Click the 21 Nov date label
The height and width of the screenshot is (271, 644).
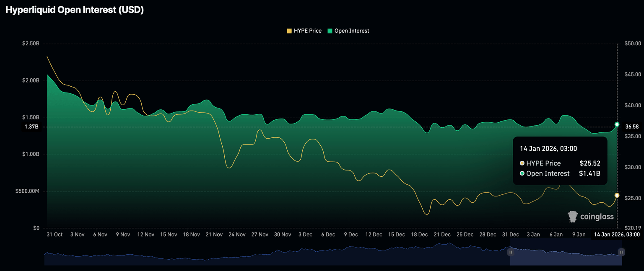coord(214,235)
